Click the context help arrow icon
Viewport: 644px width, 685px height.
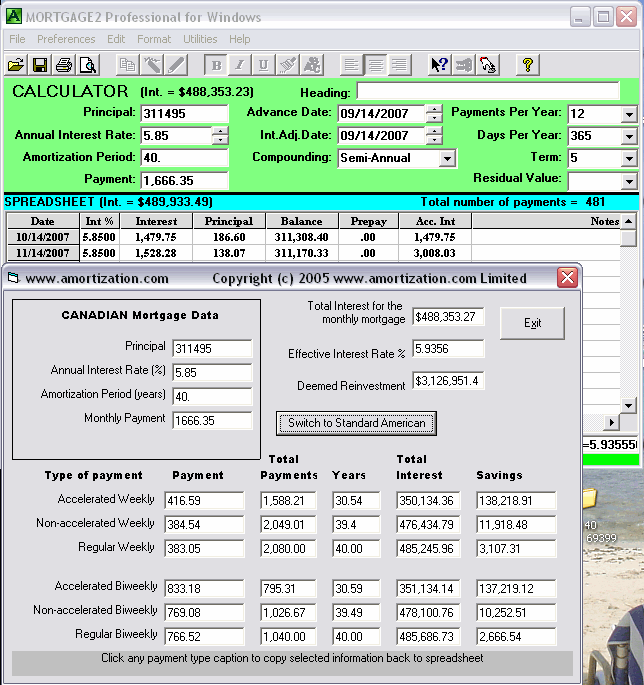pos(439,65)
